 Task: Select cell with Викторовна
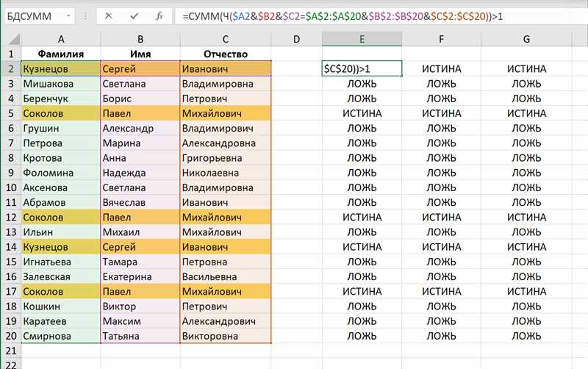[226, 336]
